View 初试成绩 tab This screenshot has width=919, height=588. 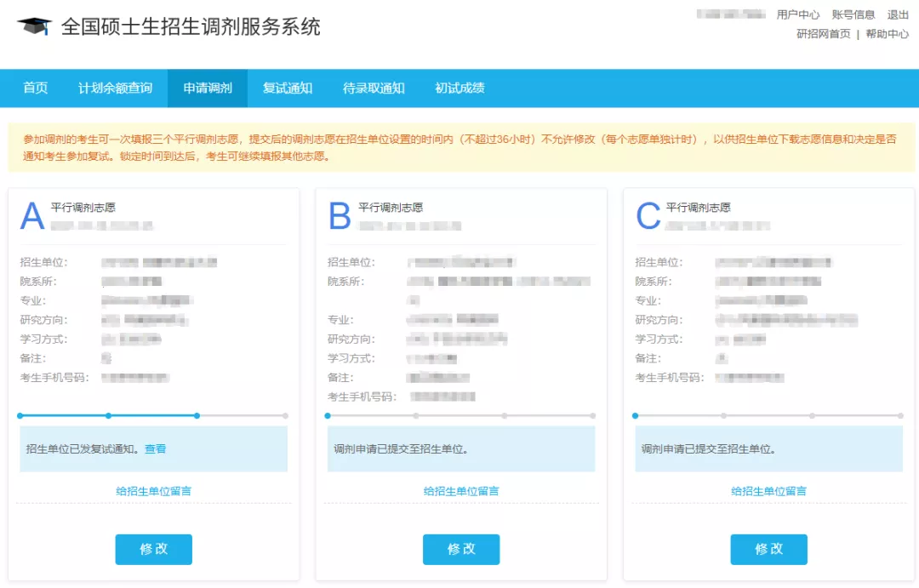click(x=459, y=88)
